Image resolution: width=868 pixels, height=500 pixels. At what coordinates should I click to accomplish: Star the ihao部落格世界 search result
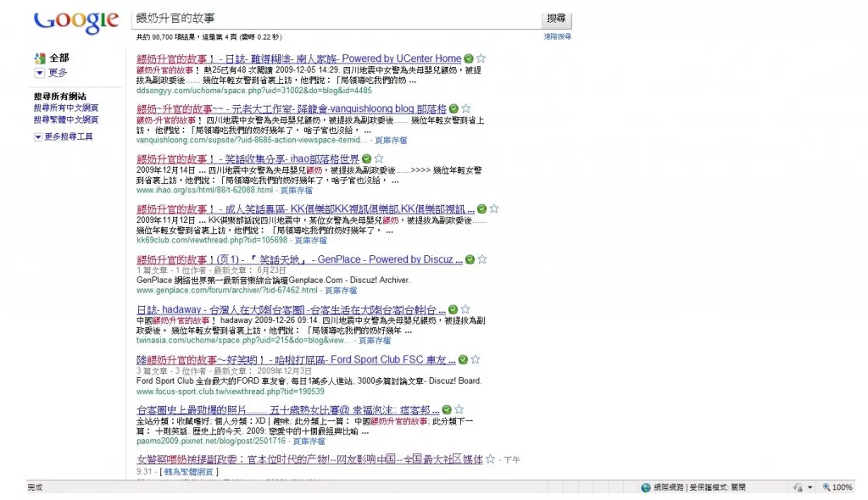[379, 159]
